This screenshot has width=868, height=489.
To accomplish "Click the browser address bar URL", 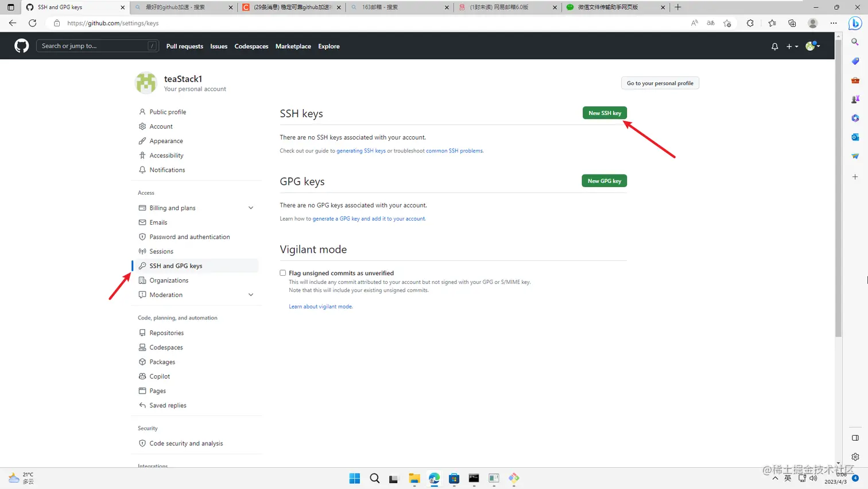I will pyautogui.click(x=113, y=23).
